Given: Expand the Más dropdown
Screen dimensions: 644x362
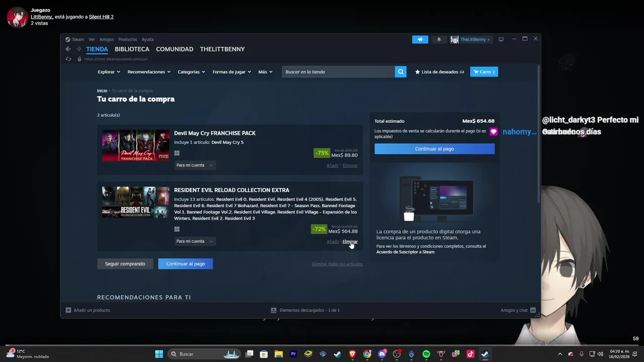Looking at the screenshot, I should pos(265,72).
